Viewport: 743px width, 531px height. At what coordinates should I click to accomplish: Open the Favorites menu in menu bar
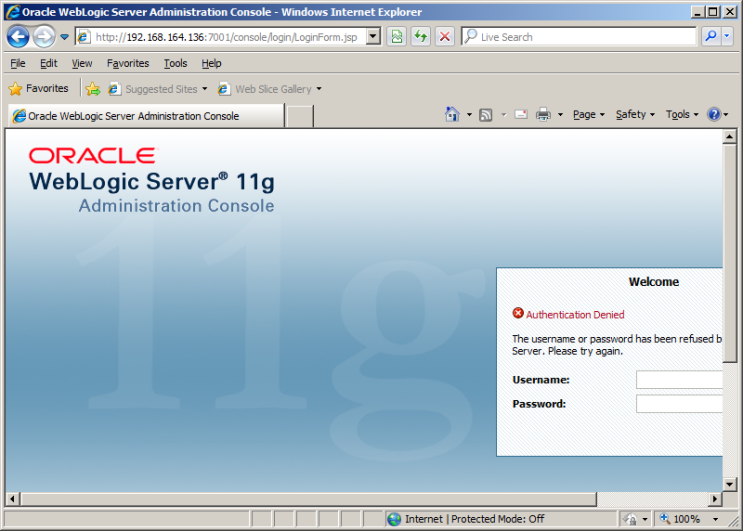click(x=128, y=63)
